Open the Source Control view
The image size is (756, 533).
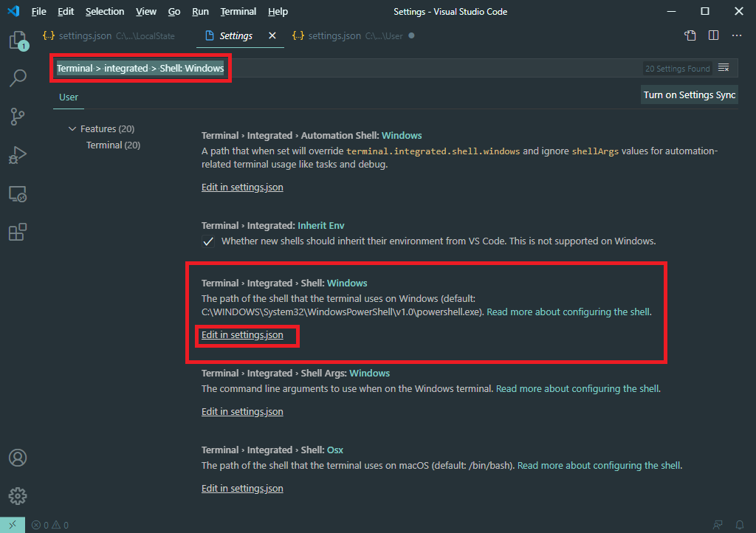pyautogui.click(x=18, y=117)
